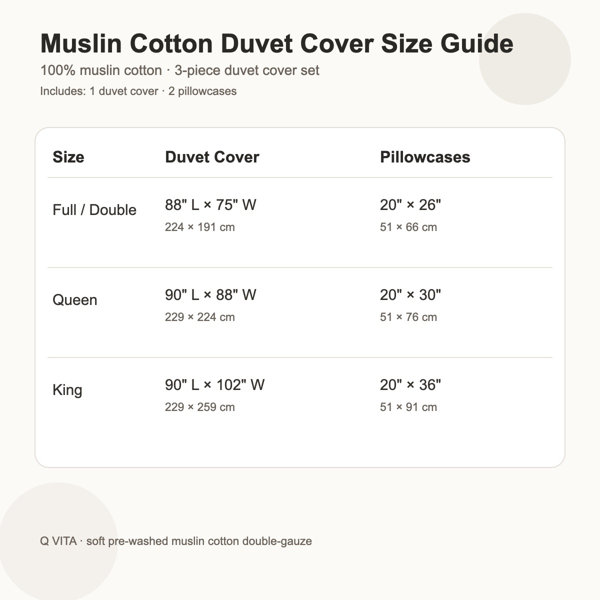Click the King row label
Screen dimensions: 600x600
67,390
